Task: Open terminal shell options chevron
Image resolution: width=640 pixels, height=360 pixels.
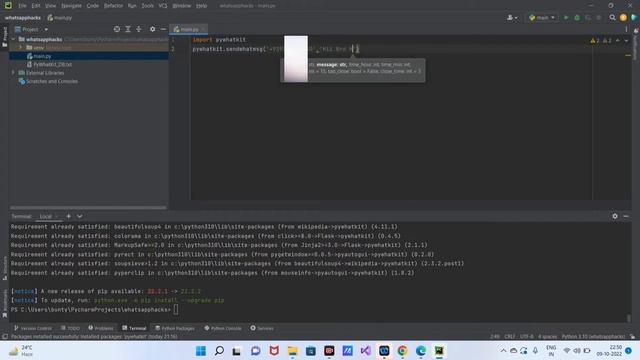Action: [x=80, y=216]
